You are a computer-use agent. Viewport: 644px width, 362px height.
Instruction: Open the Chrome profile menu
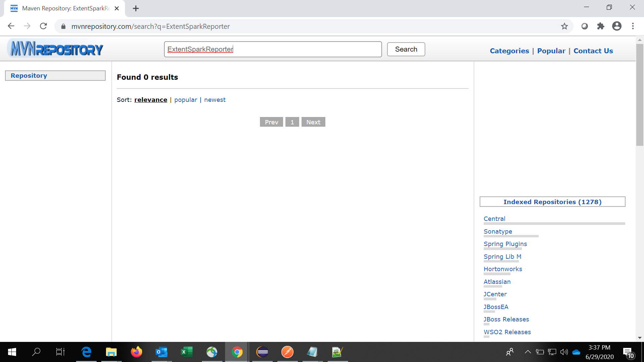pyautogui.click(x=617, y=26)
